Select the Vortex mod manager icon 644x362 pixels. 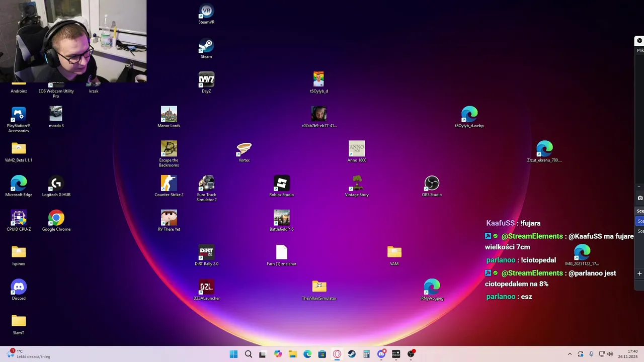coord(244,152)
